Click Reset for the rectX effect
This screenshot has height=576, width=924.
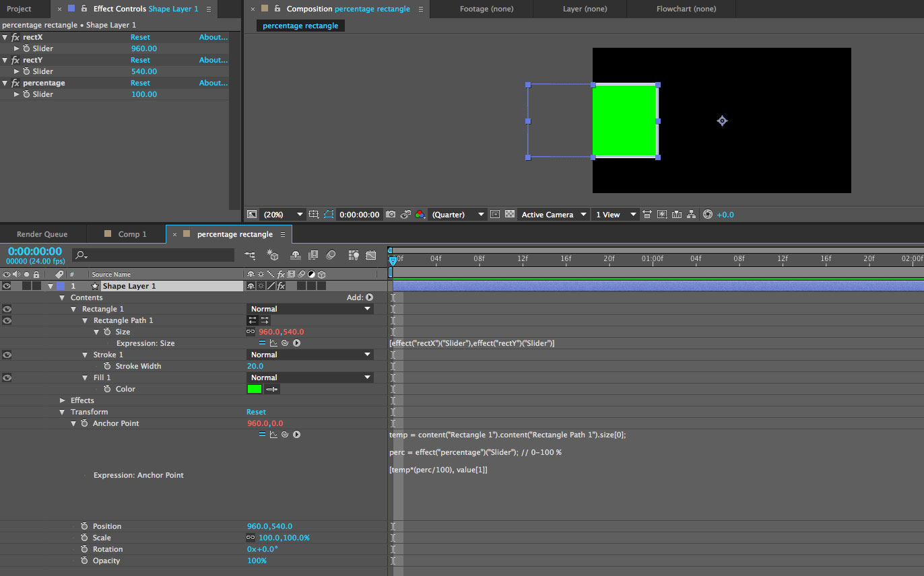(140, 37)
